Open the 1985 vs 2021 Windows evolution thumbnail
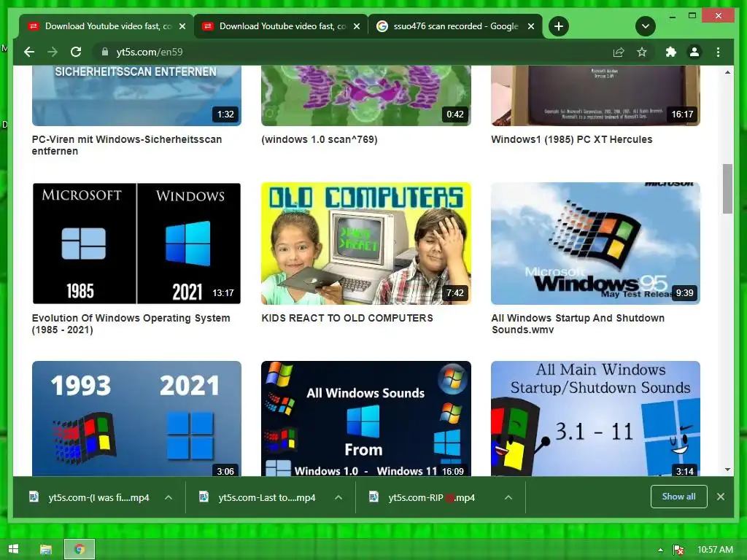Screen dimensions: 747x560 [x=136, y=244]
